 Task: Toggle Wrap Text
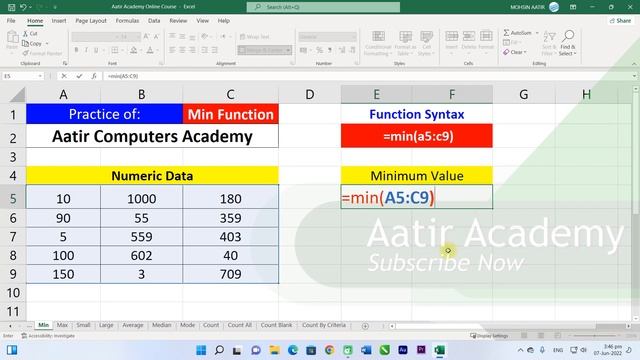(254, 37)
